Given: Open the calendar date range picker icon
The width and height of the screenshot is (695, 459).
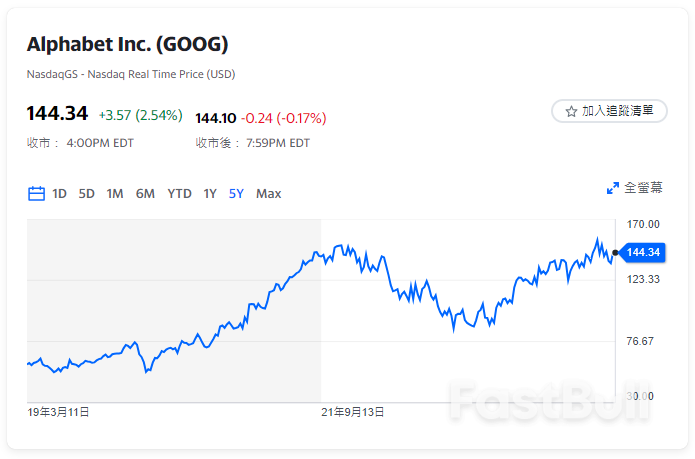Looking at the screenshot, I should [36, 194].
